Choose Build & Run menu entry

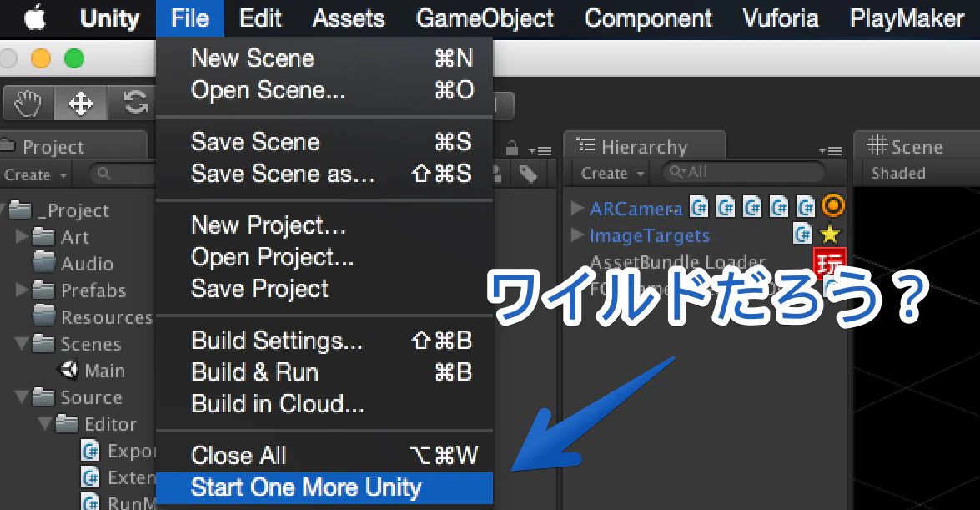pyautogui.click(x=324, y=372)
